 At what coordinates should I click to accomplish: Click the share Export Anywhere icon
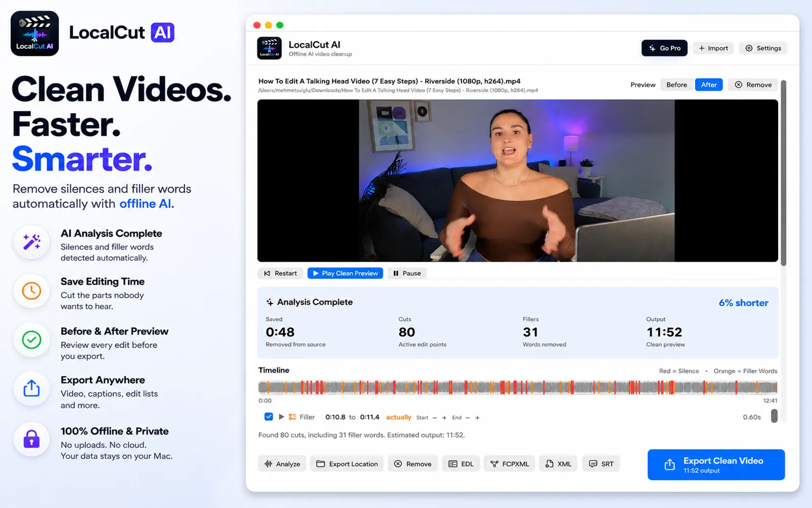click(31, 389)
